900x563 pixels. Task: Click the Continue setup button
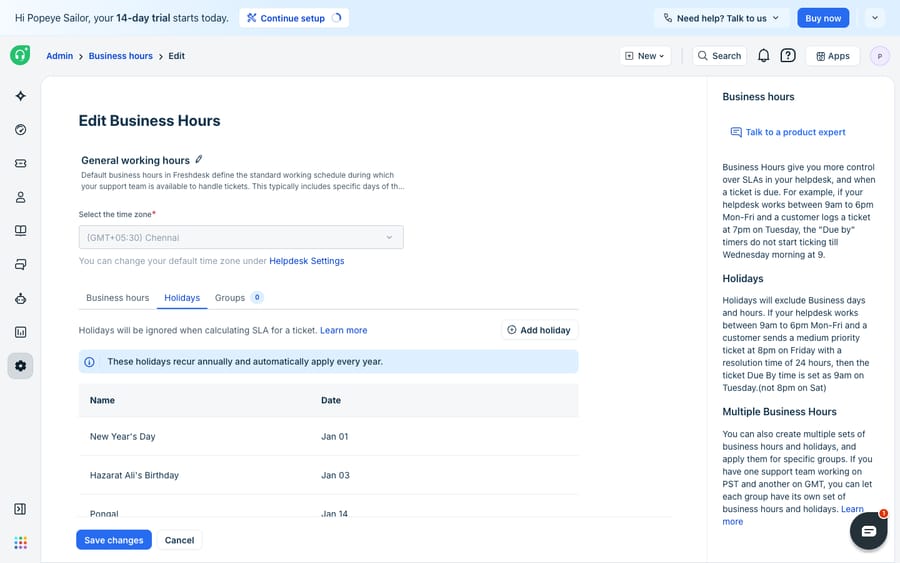(x=294, y=18)
